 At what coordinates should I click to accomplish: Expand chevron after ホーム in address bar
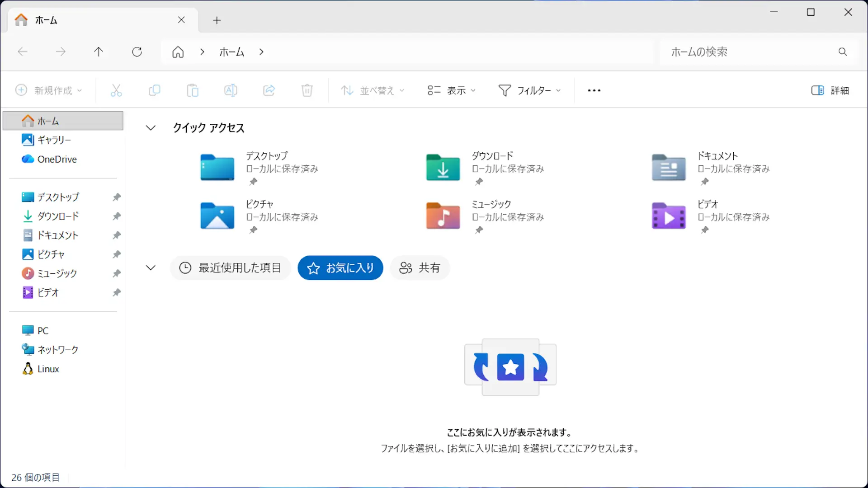(x=261, y=52)
